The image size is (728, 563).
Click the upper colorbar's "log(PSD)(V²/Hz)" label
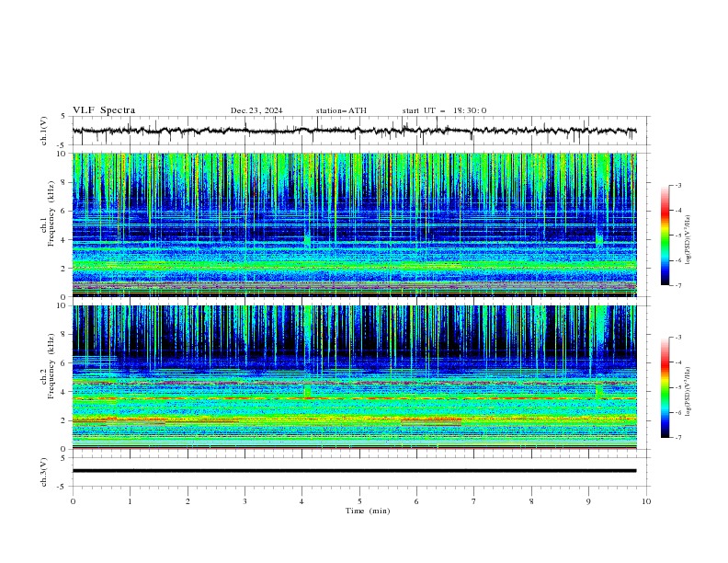pos(688,240)
